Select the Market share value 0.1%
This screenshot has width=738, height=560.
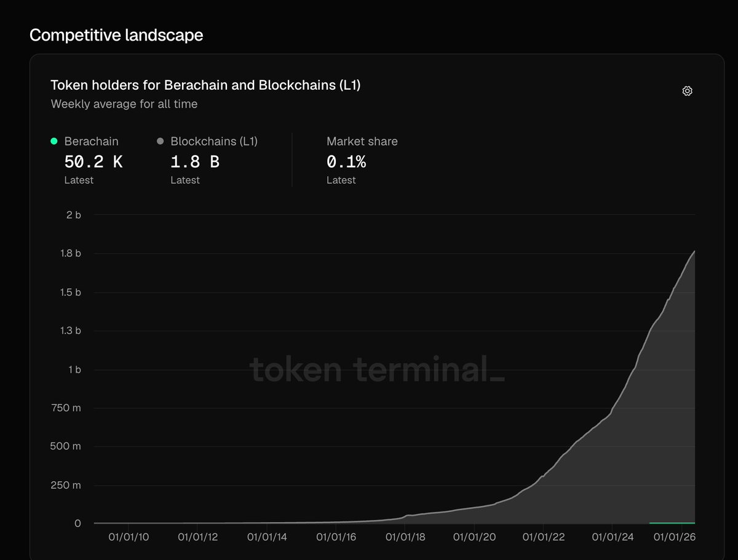[x=346, y=162]
